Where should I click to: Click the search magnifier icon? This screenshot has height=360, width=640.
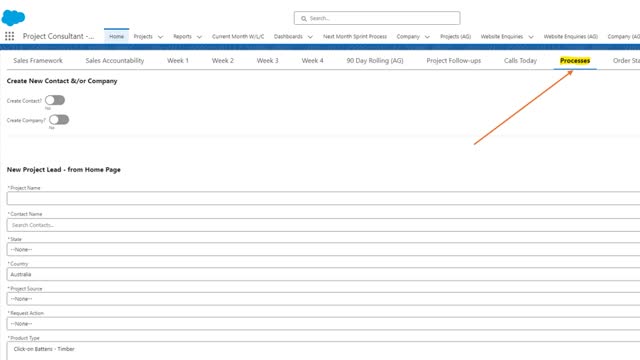tap(304, 18)
